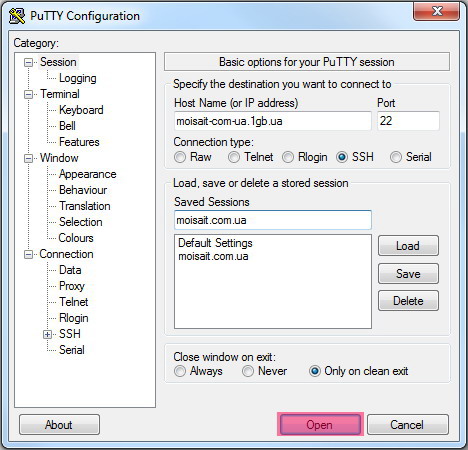Click the Cancel button

coord(408,425)
